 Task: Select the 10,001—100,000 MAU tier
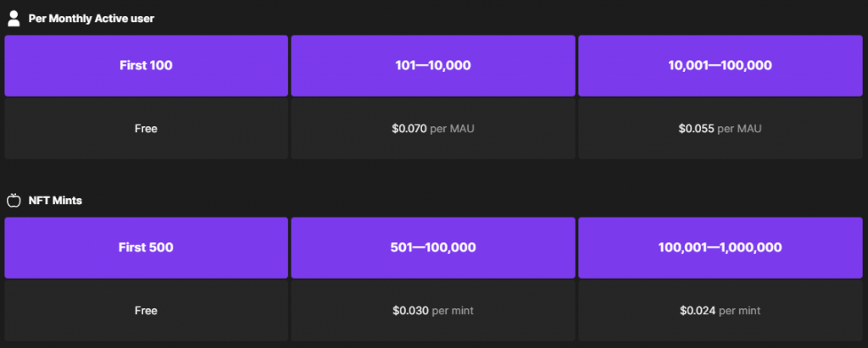(721, 65)
